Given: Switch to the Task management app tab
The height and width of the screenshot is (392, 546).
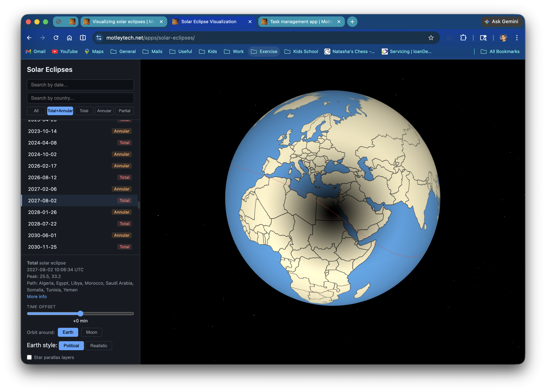Looking at the screenshot, I should (x=299, y=21).
